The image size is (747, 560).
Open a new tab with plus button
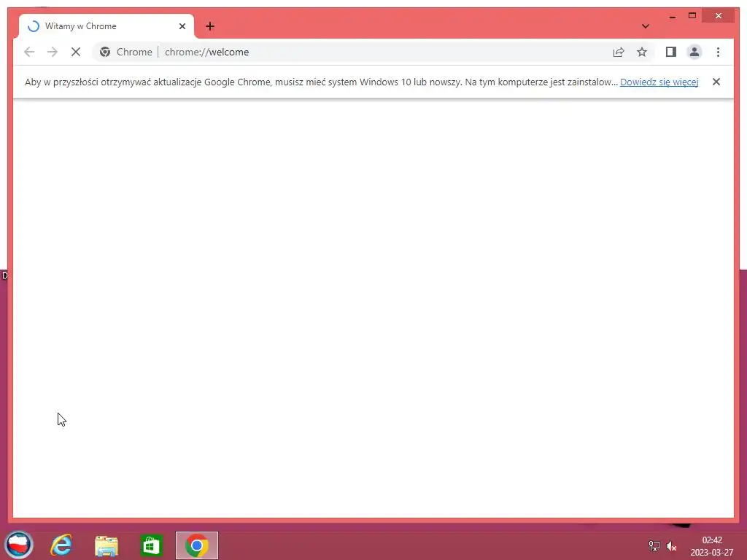210,26
